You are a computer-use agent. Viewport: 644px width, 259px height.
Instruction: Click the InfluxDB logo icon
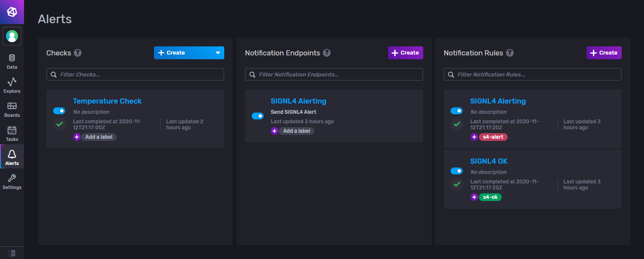click(12, 12)
